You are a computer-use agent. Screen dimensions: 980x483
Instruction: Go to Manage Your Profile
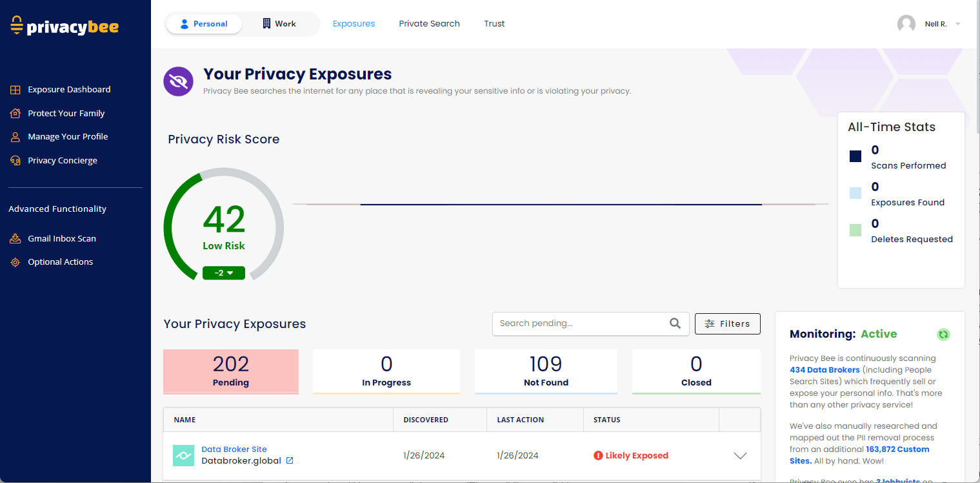coord(68,137)
